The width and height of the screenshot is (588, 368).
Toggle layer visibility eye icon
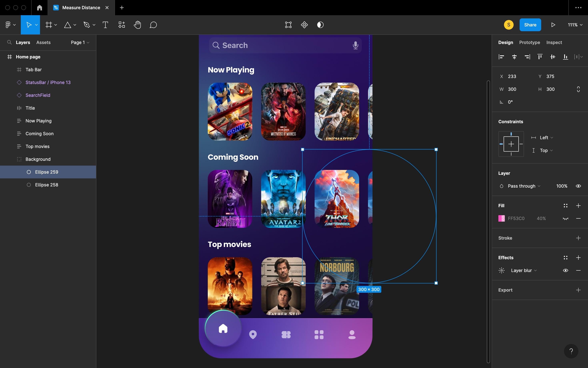578,186
